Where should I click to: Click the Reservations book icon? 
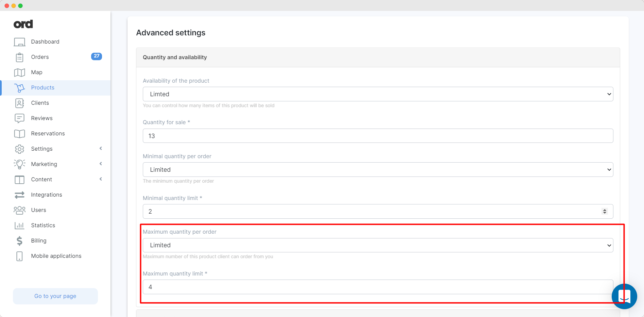19,134
